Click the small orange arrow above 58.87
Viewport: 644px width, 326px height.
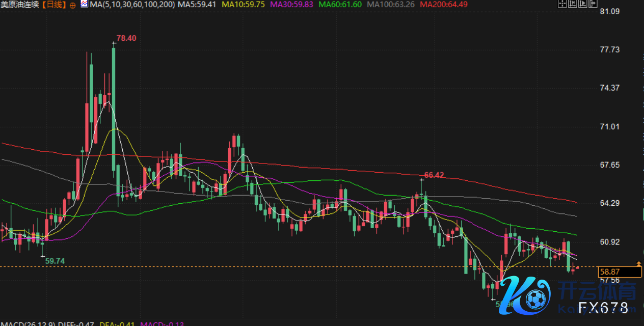(639, 263)
